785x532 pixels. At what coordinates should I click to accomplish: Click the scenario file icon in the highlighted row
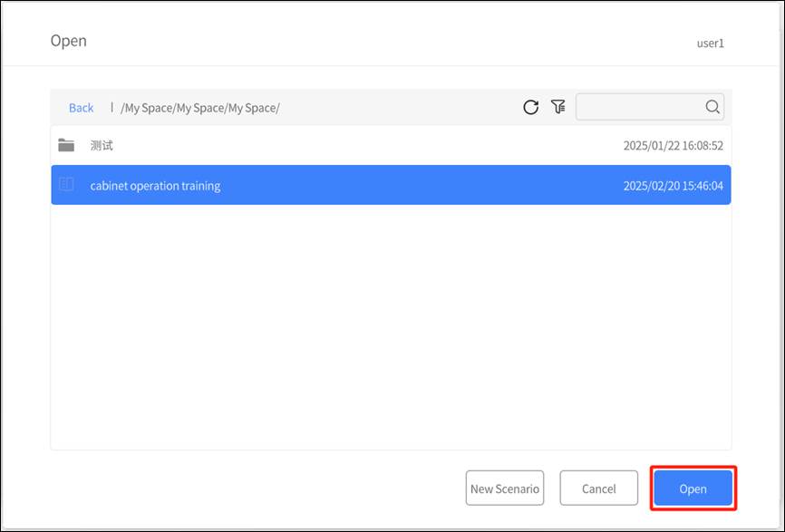(66, 185)
